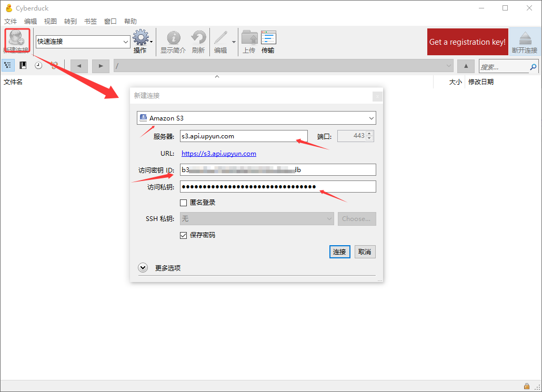Click the Get Info toolbar icon
The height and width of the screenshot is (392, 542).
tap(174, 38)
